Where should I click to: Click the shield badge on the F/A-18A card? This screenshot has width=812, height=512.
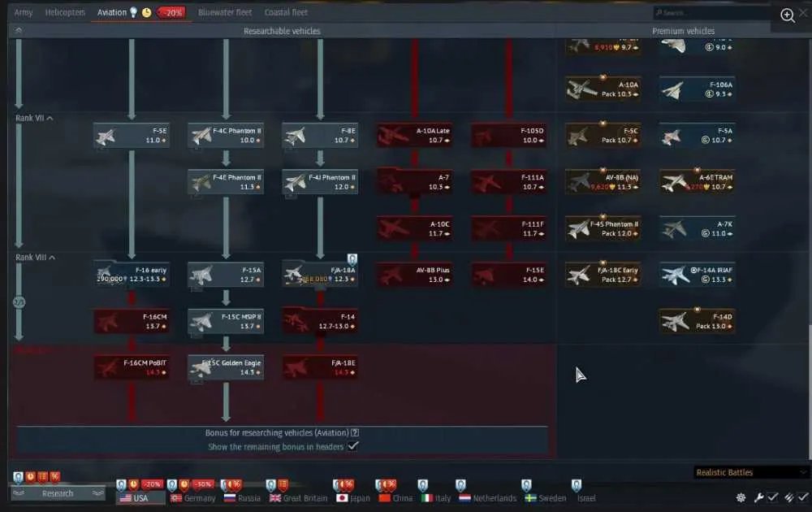point(352,259)
